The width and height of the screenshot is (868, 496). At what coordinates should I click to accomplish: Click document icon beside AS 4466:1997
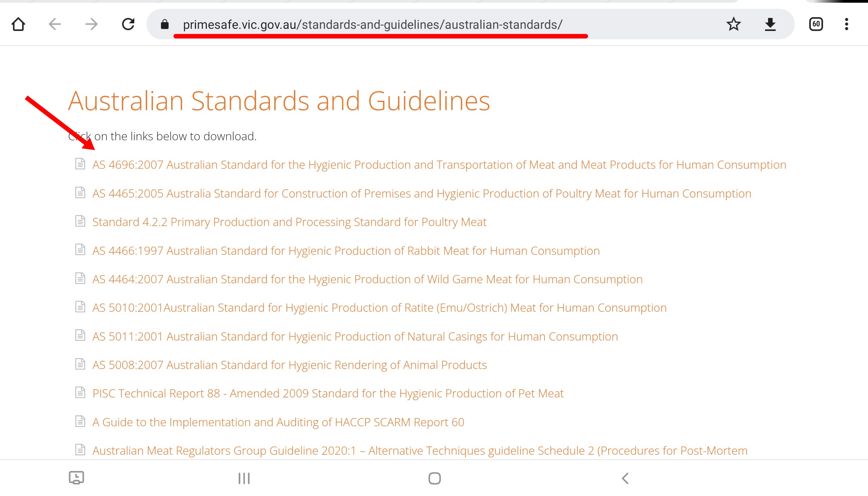80,250
